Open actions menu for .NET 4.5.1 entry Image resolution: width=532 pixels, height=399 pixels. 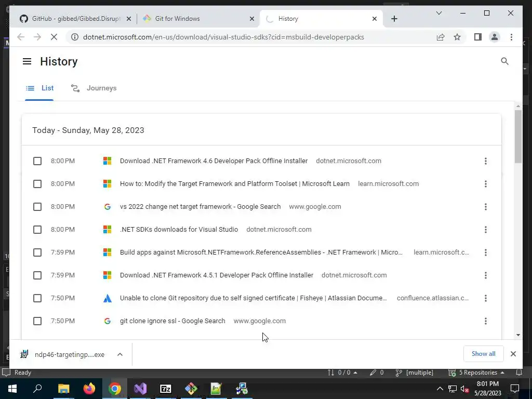tap(486, 275)
